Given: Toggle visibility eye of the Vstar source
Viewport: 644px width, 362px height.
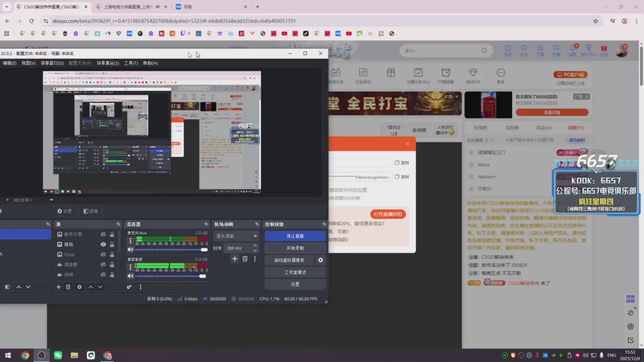Looking at the screenshot, I should pyautogui.click(x=103, y=254).
